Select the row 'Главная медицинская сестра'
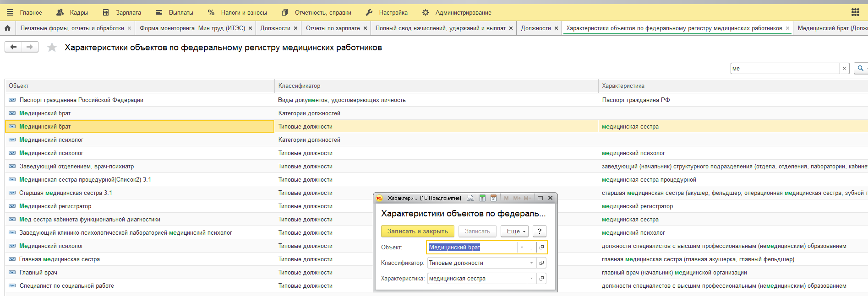 tap(436, 259)
